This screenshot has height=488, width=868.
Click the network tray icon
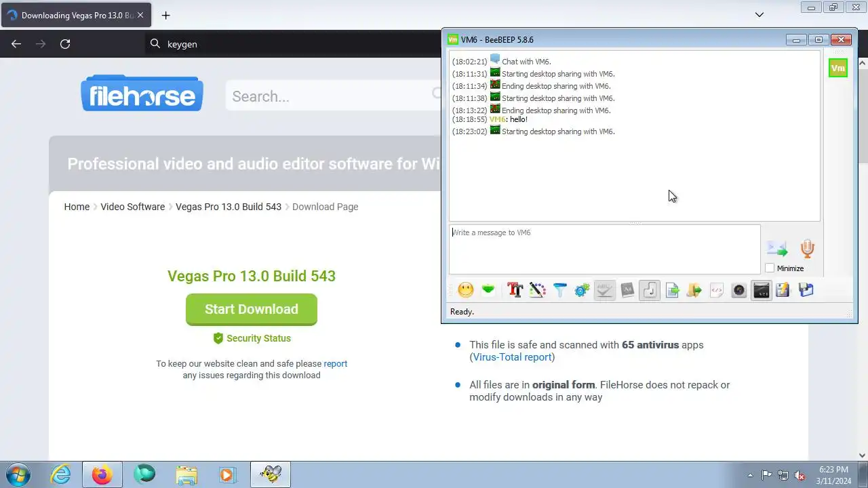[783, 475]
